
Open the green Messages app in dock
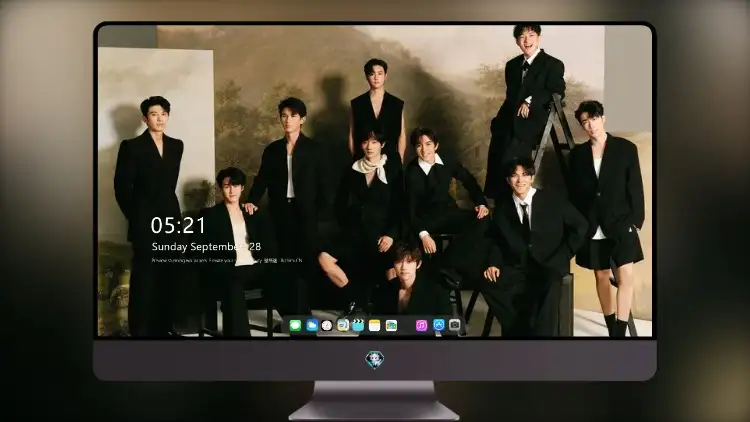coord(295,325)
